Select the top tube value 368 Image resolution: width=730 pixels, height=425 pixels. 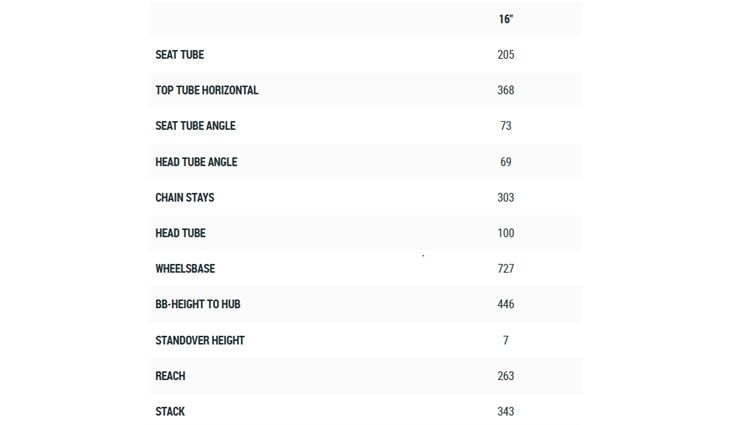tap(506, 90)
